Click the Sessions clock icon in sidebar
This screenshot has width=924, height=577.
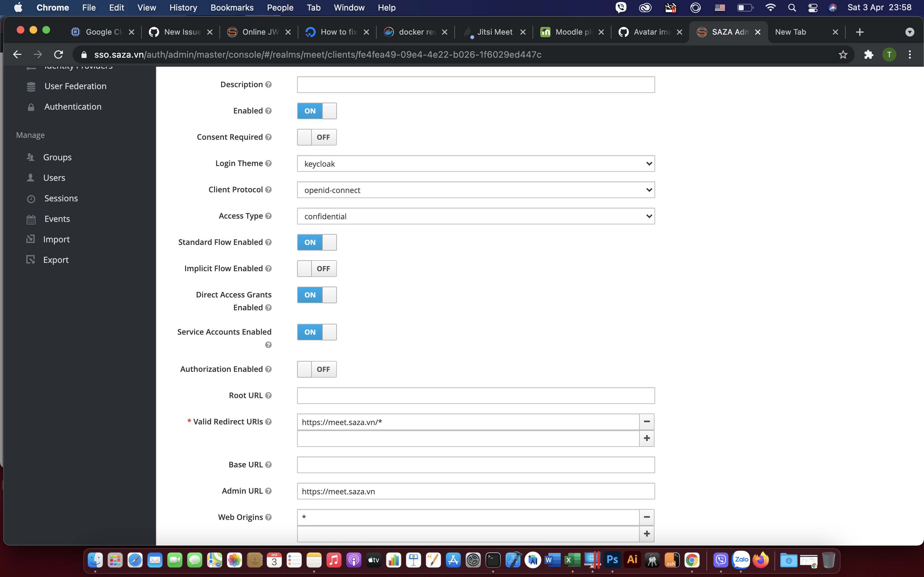click(x=31, y=199)
